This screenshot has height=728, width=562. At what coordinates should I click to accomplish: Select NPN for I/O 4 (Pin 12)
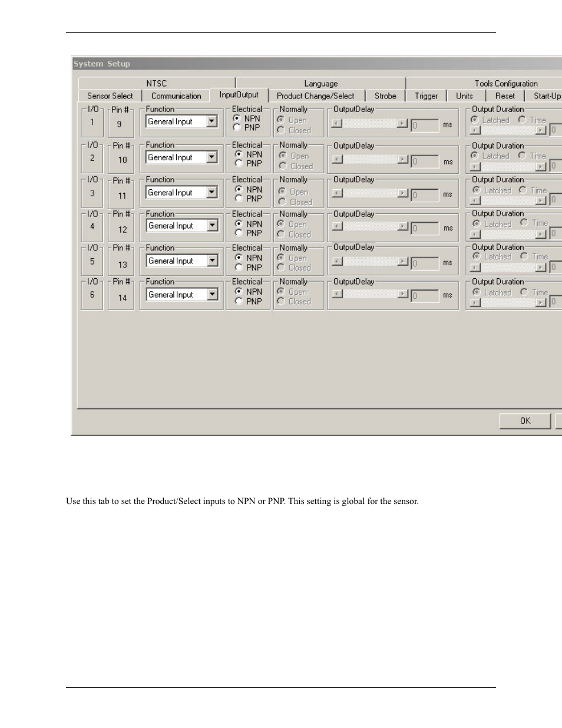[x=248, y=224]
